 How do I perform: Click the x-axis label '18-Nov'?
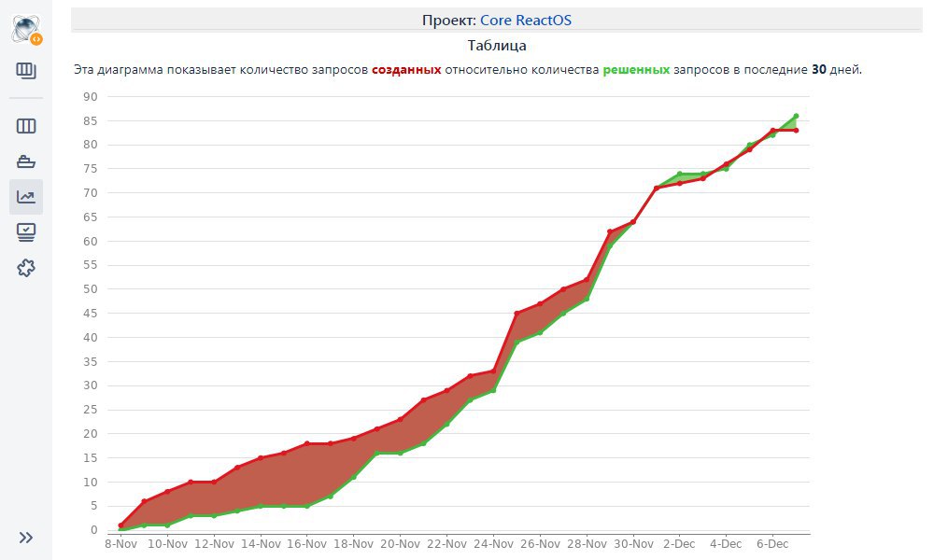coord(353,544)
